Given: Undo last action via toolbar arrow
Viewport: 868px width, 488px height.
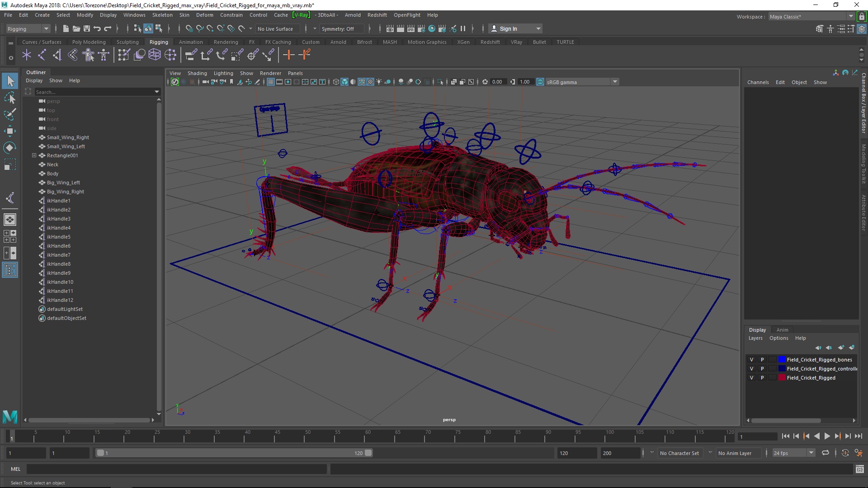Looking at the screenshot, I should 97,28.
